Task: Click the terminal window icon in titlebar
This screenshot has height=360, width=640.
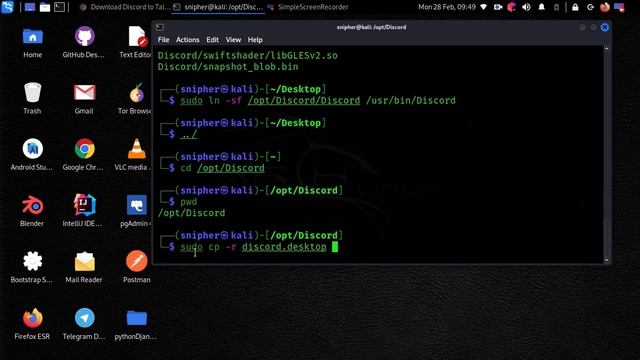Action: click(x=160, y=27)
